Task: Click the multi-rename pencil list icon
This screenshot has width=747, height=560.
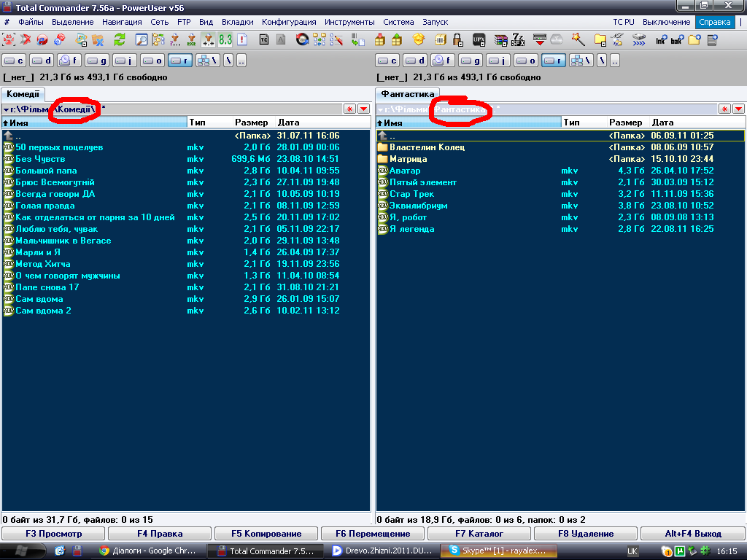Action: pyautogui.click(x=336, y=39)
